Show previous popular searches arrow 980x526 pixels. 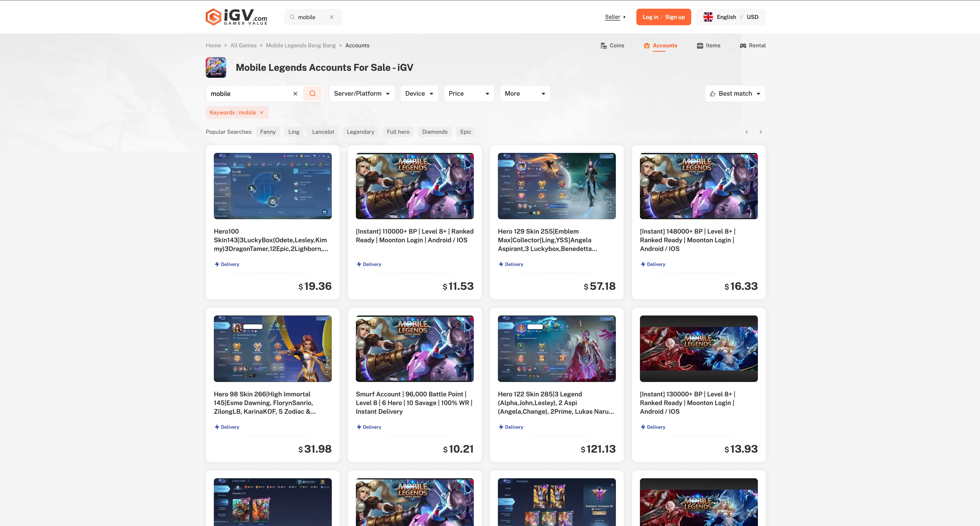(746, 132)
